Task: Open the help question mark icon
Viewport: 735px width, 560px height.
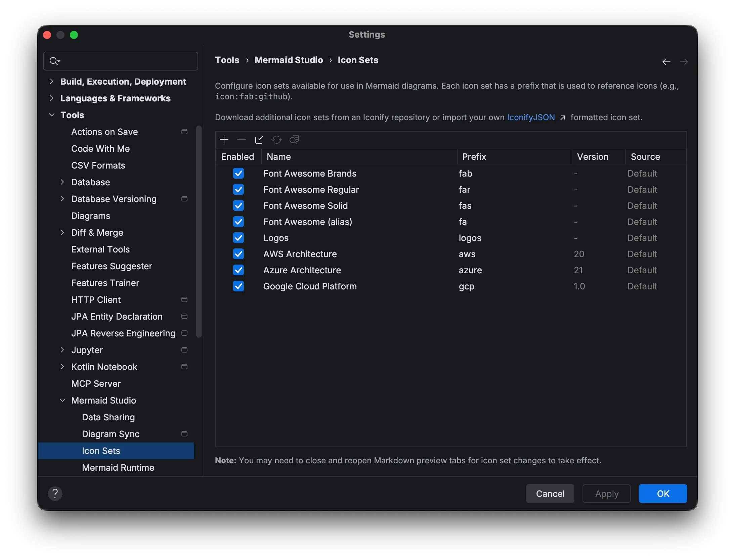Action: point(55,494)
